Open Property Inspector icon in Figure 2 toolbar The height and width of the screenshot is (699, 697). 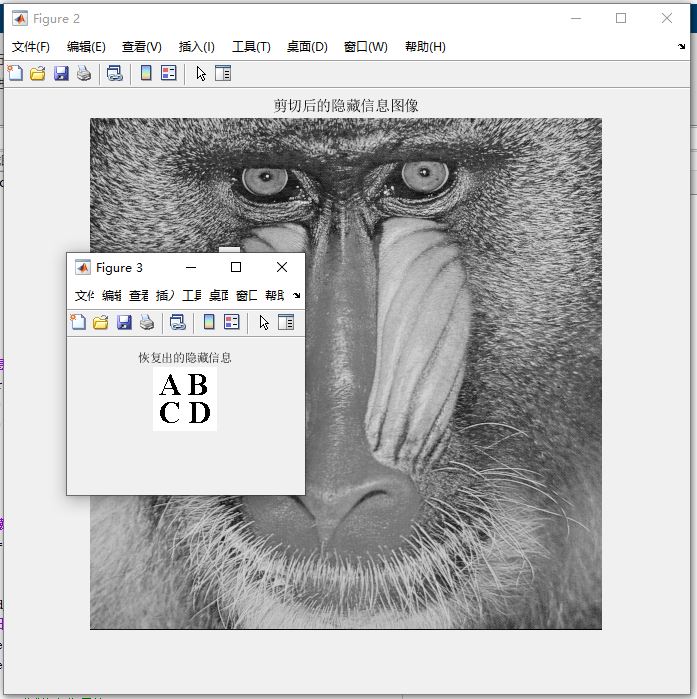[x=223, y=73]
